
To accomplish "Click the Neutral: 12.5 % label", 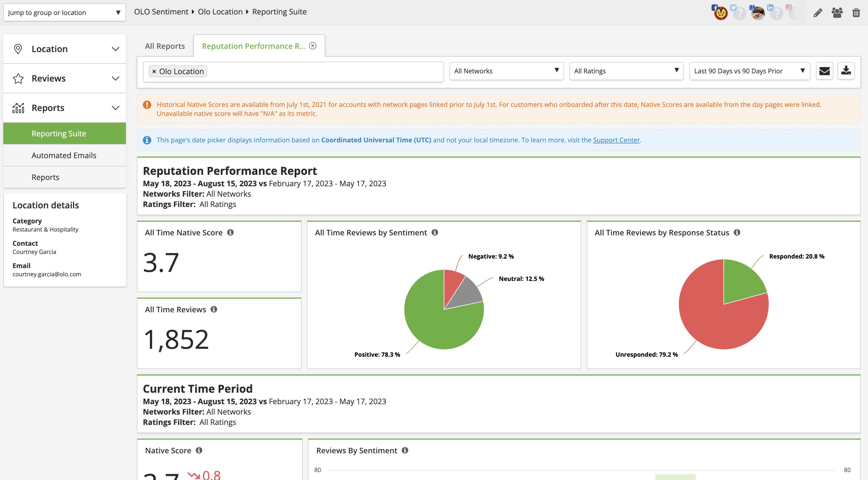I will click(x=521, y=279).
